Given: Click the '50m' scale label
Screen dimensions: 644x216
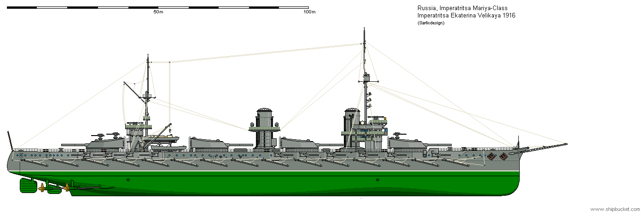Looking at the screenshot, I should pos(158,12).
